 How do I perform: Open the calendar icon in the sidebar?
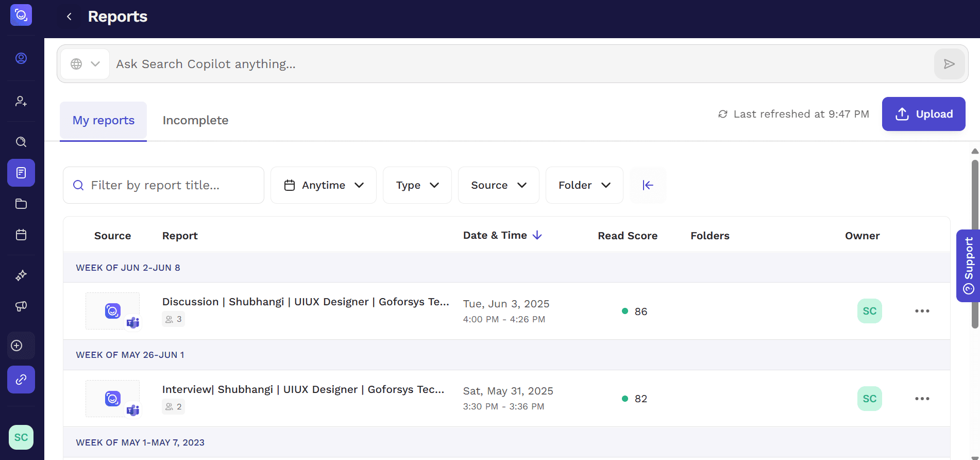[x=21, y=235]
